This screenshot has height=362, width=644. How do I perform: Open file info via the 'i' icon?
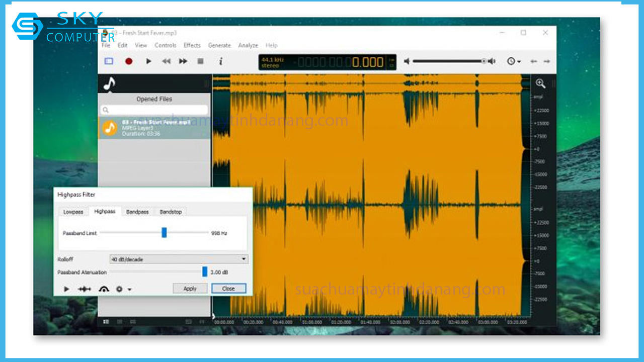point(220,61)
